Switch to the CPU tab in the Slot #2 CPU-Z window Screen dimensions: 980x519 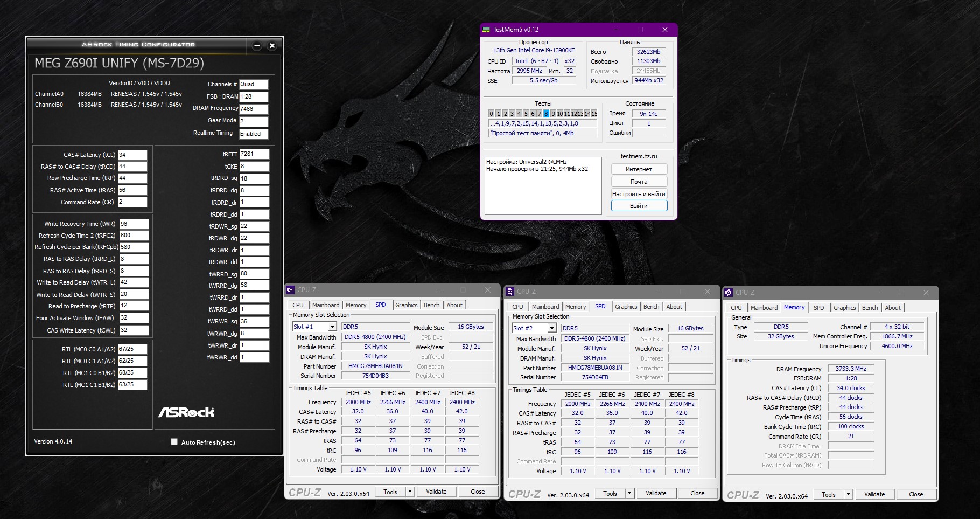(x=518, y=307)
